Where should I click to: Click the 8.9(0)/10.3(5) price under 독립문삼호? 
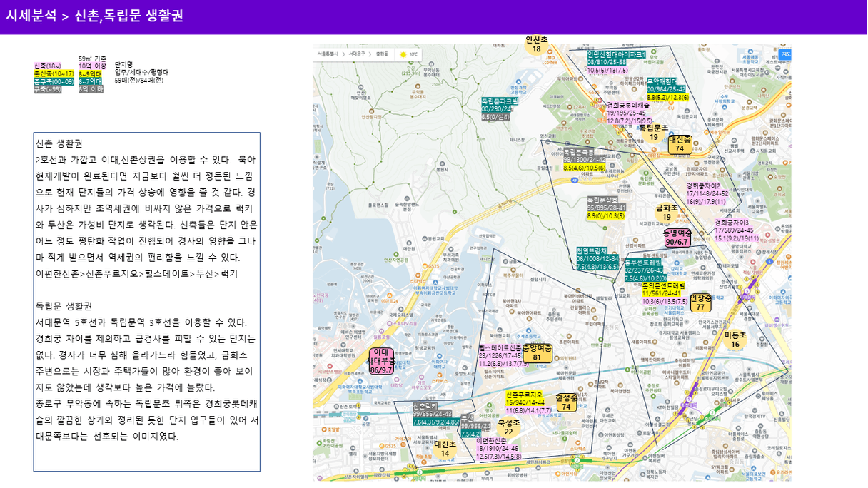pyautogui.click(x=606, y=215)
